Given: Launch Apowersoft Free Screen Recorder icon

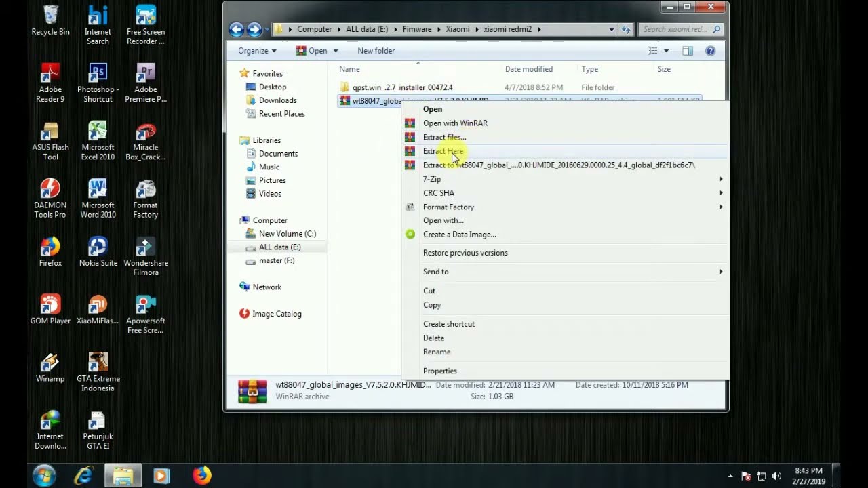Looking at the screenshot, I should 145,314.
